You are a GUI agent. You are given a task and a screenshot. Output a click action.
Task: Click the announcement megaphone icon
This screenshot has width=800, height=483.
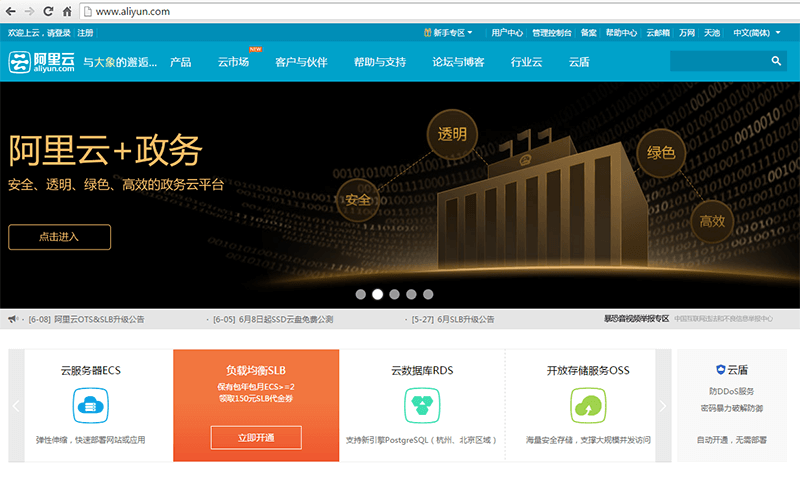pyautogui.click(x=13, y=319)
